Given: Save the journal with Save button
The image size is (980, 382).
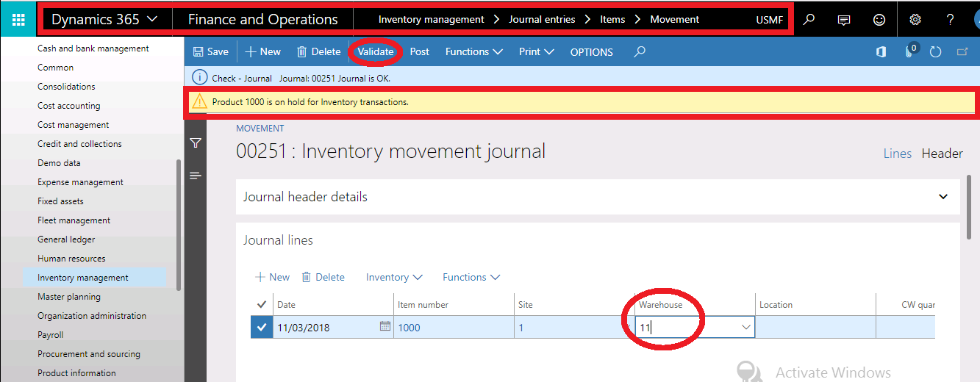Looking at the screenshot, I should point(210,51).
